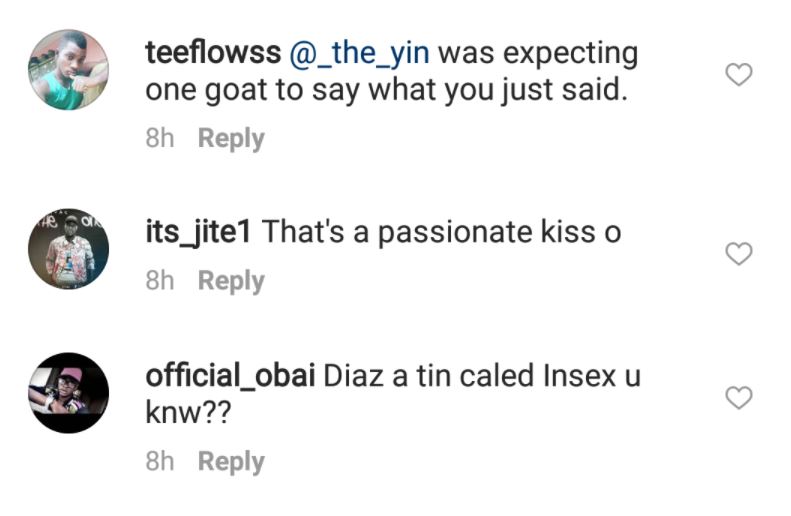The width and height of the screenshot is (791, 516).
Task: Open the @_the_yin mention
Action: coord(359,52)
